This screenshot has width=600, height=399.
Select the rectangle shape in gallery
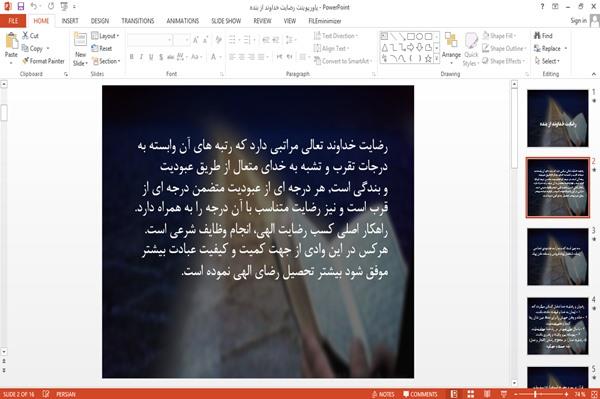point(411,37)
